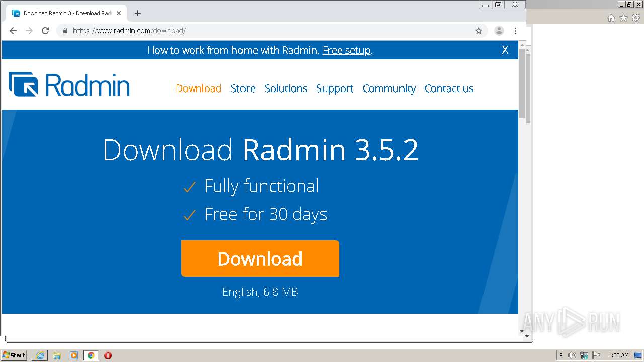Image resolution: width=644 pixels, height=362 pixels.
Task: Open the Free setup link
Action: point(347,50)
